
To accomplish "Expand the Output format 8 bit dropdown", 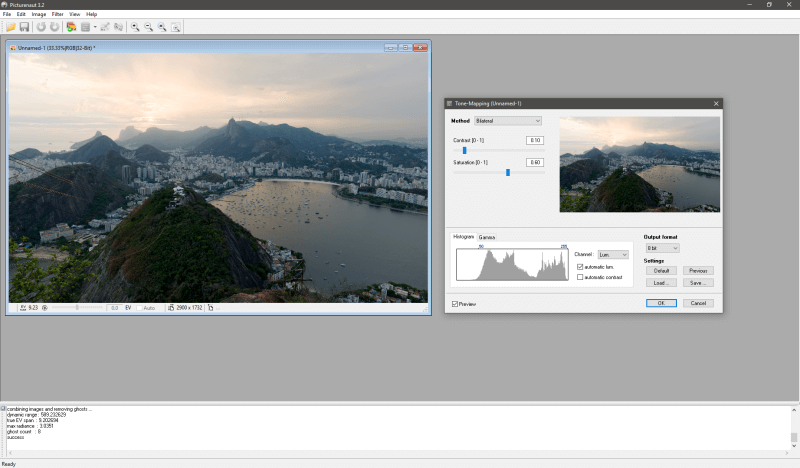I will pos(662,249).
